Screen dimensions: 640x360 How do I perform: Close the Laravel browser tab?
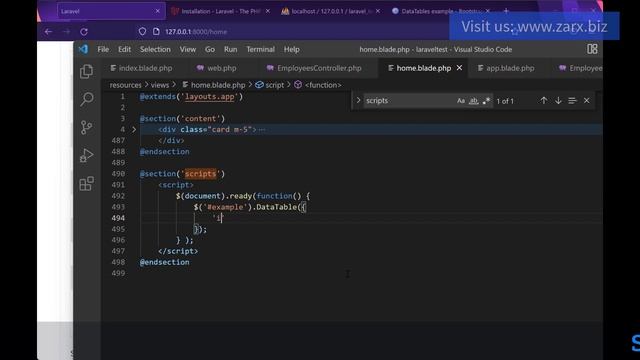158,11
